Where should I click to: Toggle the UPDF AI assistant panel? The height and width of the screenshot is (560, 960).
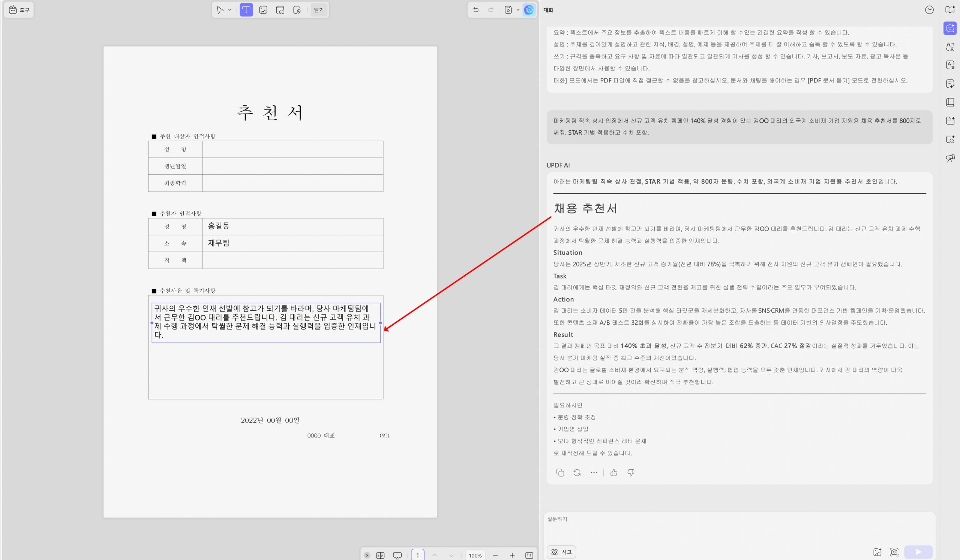(529, 10)
